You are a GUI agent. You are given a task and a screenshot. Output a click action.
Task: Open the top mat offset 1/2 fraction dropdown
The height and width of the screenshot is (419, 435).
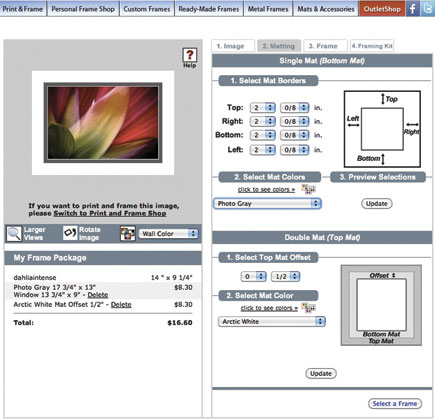point(286,276)
